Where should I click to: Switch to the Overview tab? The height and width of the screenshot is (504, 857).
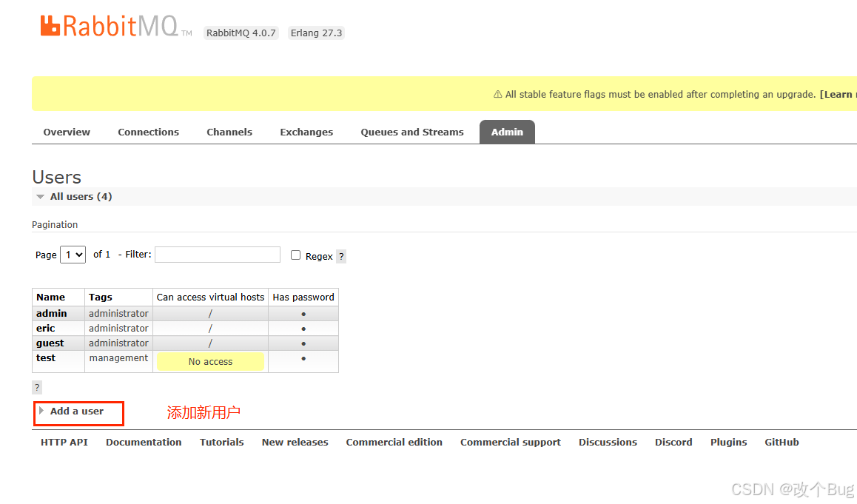pos(67,132)
